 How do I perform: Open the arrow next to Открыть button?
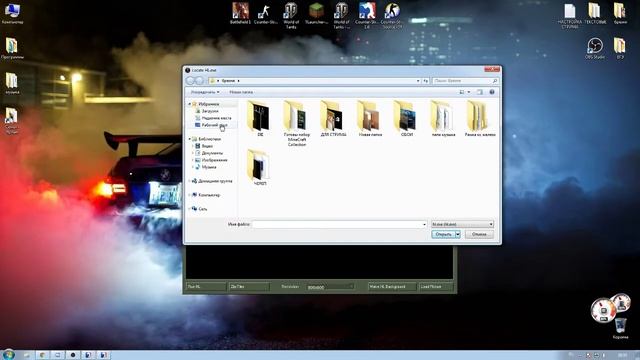click(458, 234)
